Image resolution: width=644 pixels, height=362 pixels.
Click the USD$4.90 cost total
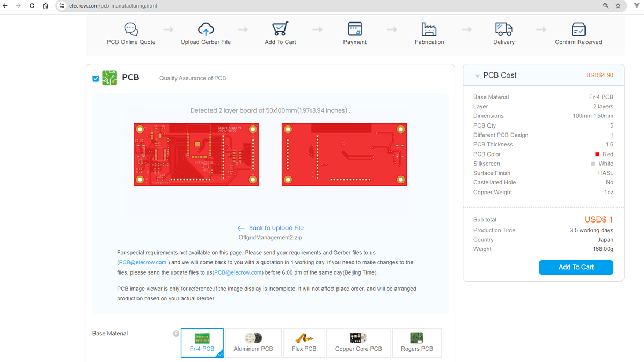(600, 75)
